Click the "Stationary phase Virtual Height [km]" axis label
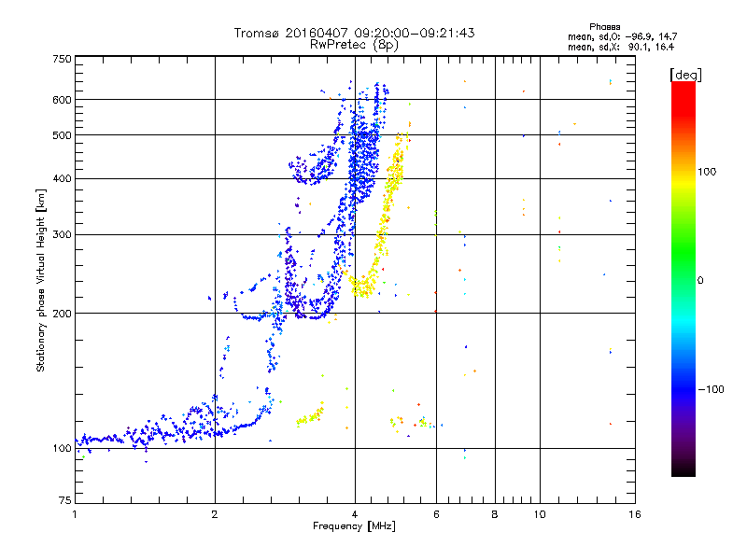 (x=40, y=281)
